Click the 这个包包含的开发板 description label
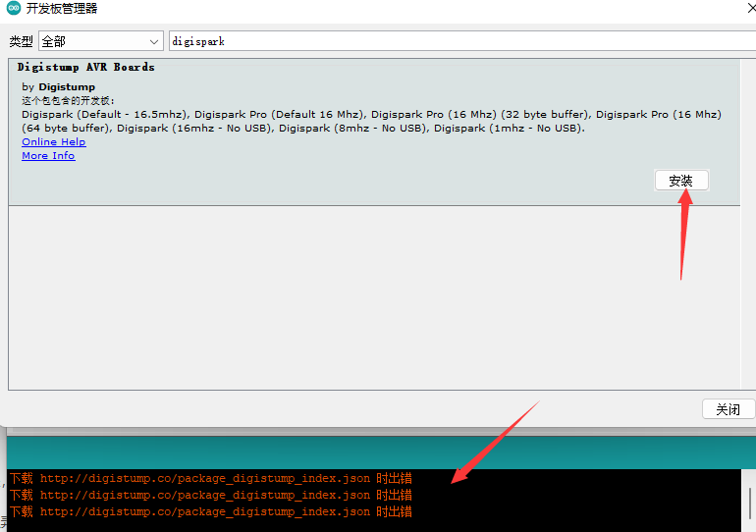 click(68, 101)
